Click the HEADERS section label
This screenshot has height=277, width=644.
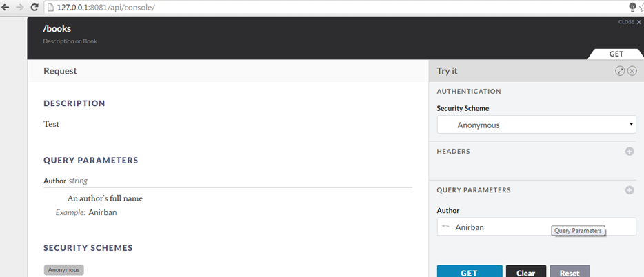(454, 152)
